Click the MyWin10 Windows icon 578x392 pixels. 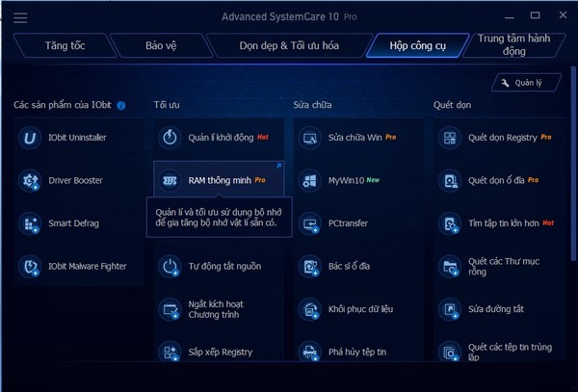tap(309, 180)
